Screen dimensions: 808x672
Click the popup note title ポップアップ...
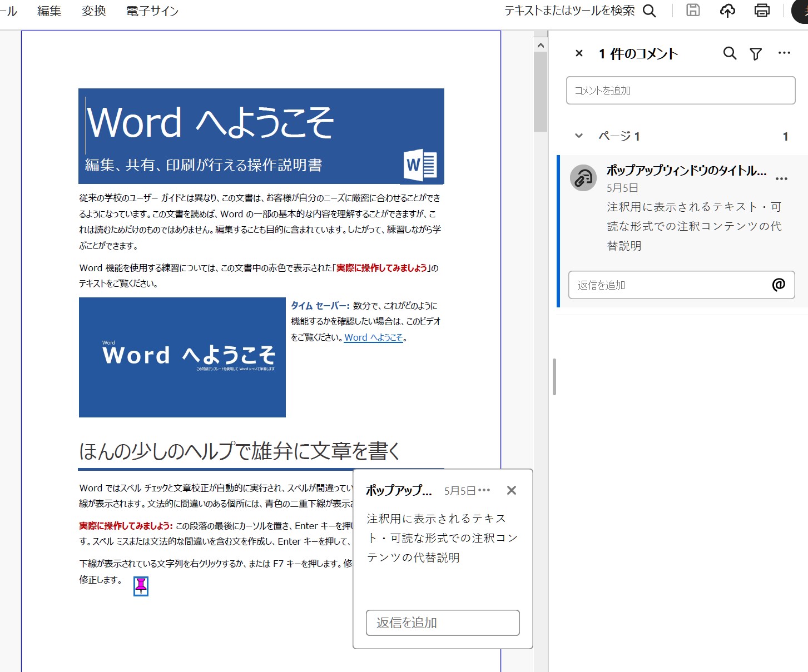(x=399, y=490)
